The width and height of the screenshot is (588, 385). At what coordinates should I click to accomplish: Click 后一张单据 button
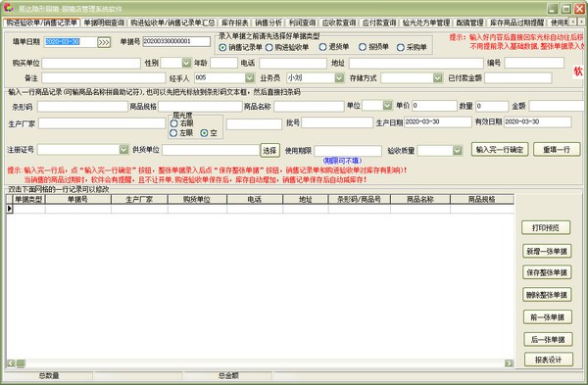click(x=548, y=340)
